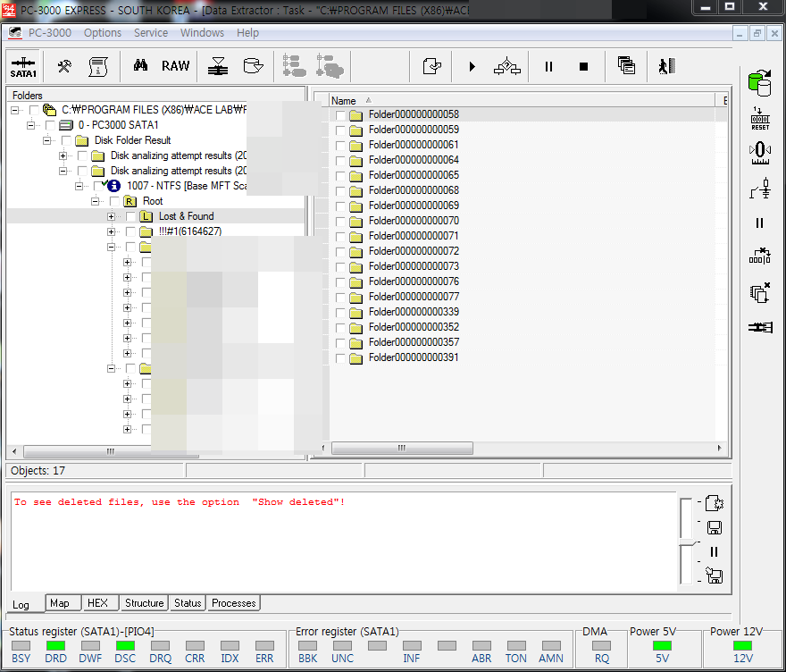Collapse the Root tree node
786x672 pixels.
point(96,202)
